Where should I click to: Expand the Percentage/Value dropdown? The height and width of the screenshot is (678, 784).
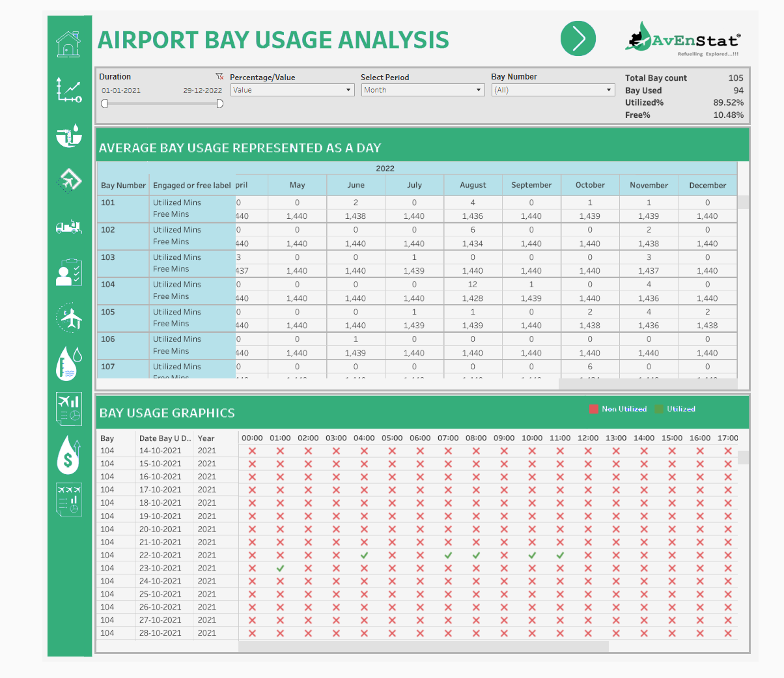[292, 90]
